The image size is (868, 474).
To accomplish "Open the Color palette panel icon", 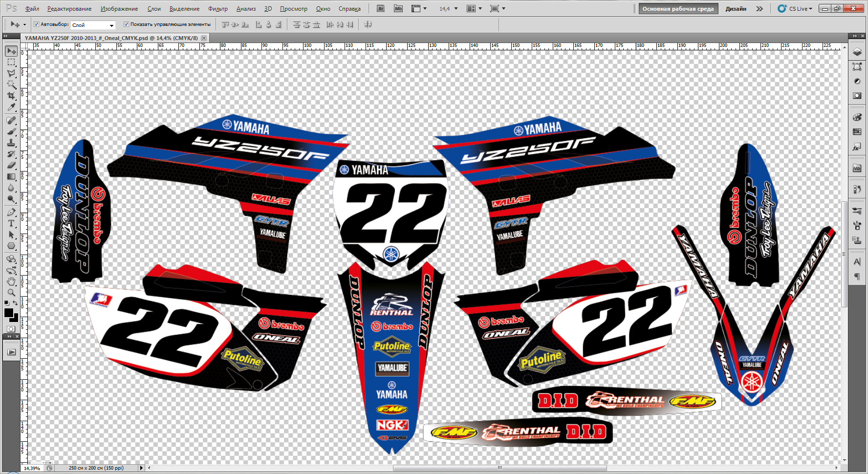I will 857,117.
